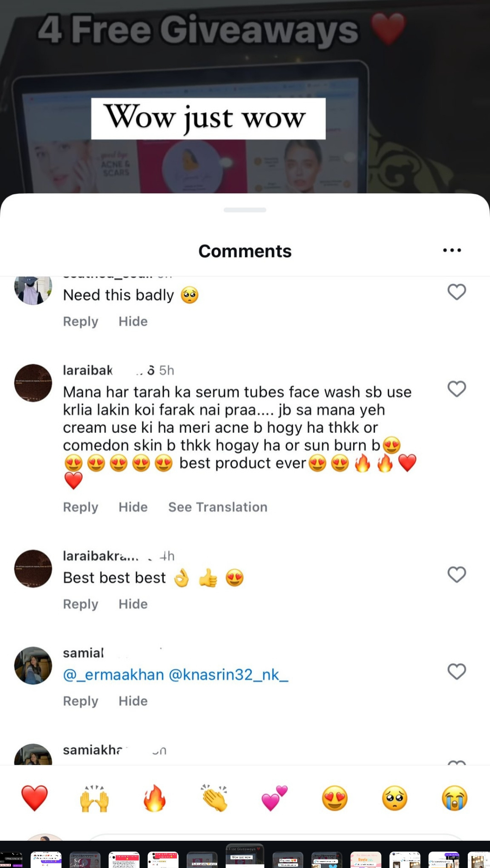Image resolution: width=490 pixels, height=868 pixels.
Task: Tap the pleading face reaction emoji
Action: point(395,798)
